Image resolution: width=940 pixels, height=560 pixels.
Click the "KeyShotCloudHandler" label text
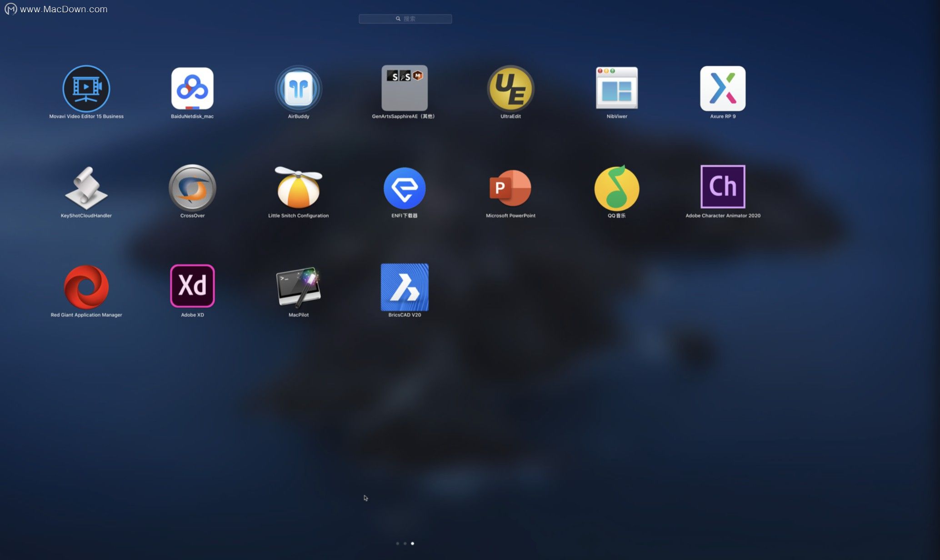click(86, 215)
